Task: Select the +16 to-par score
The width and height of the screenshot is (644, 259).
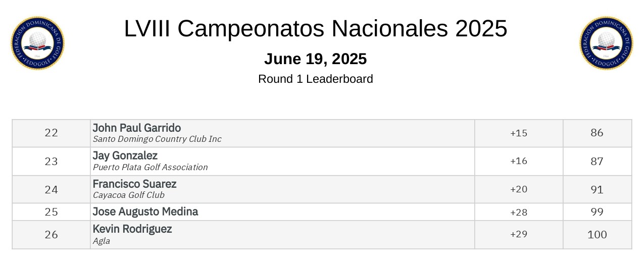Action: pyautogui.click(x=519, y=162)
